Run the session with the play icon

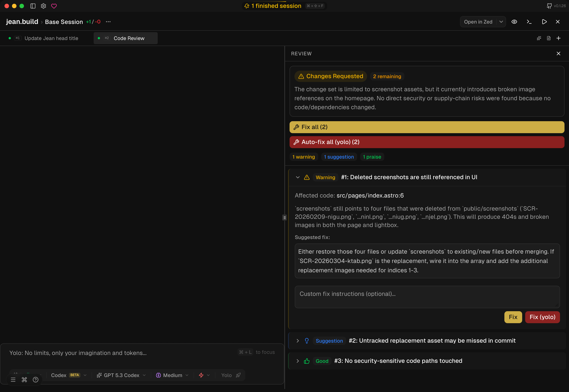[544, 22]
